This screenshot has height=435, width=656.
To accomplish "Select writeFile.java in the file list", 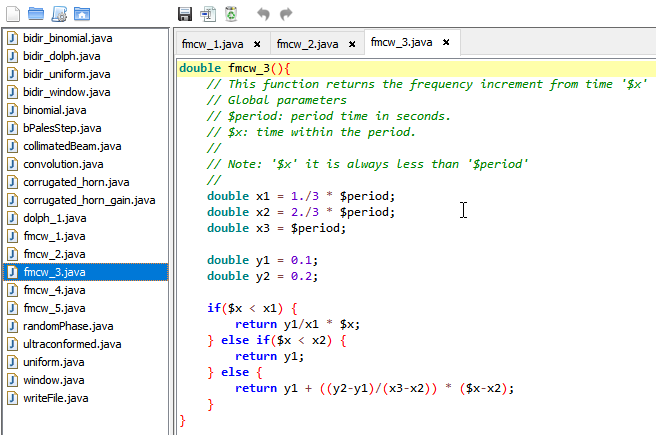I will pos(56,398).
